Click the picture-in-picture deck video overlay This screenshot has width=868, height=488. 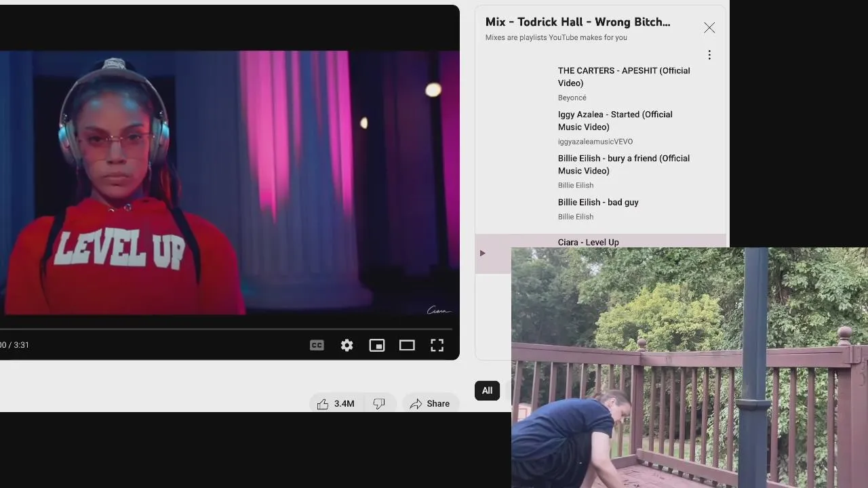tap(690, 367)
